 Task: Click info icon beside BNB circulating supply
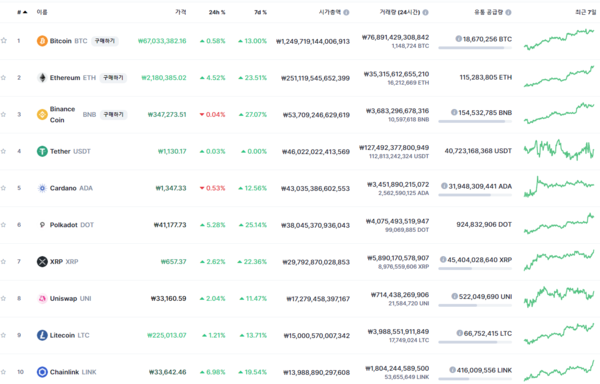pos(454,112)
